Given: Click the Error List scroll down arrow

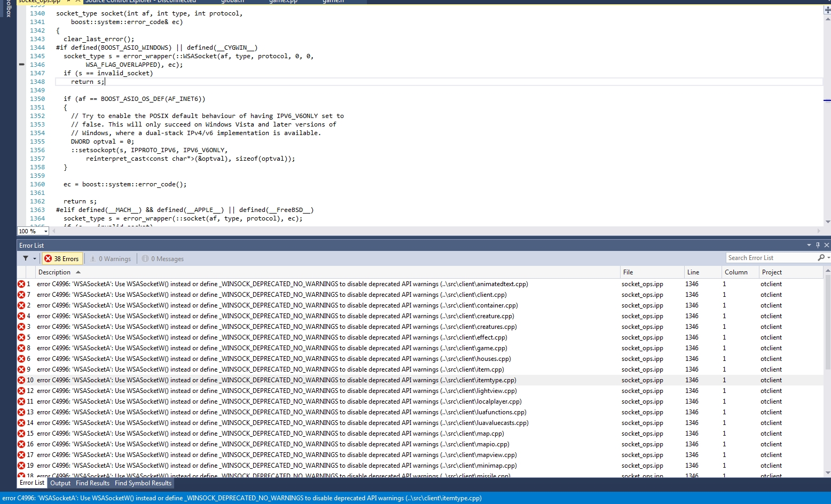Looking at the screenshot, I should (827, 472).
